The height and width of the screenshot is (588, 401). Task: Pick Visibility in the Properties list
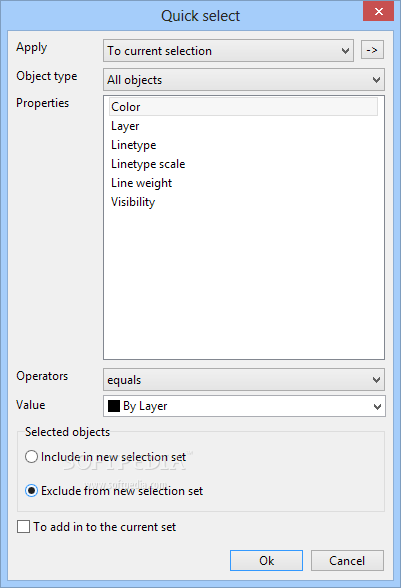pyautogui.click(x=133, y=202)
